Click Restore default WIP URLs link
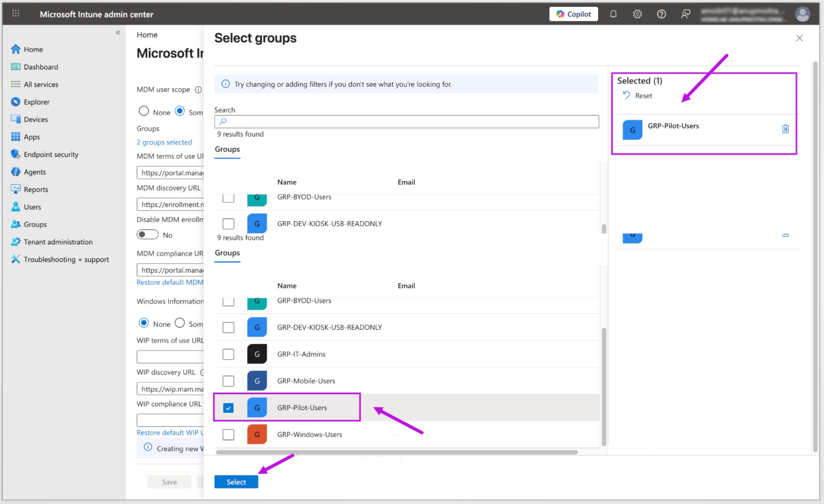 tap(170, 432)
